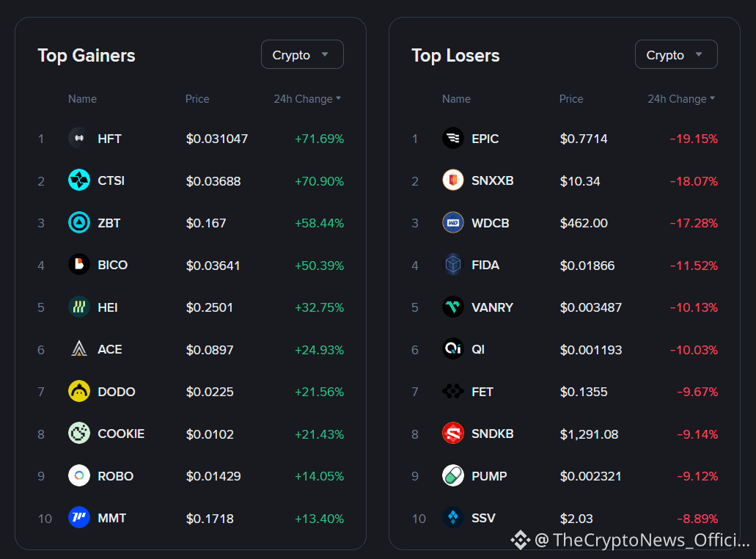Viewport: 756px width, 559px height.
Task: Click the FET coin icon
Action: click(452, 392)
